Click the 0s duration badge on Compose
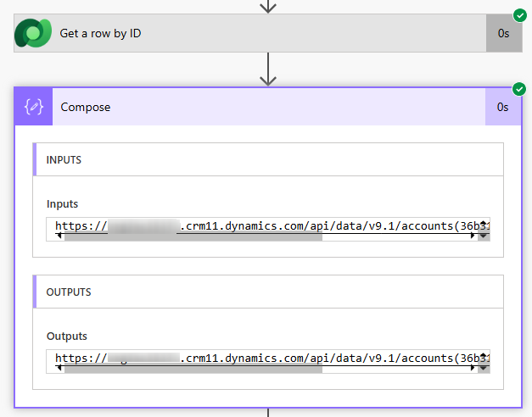This screenshot has height=417, width=532. pos(503,107)
